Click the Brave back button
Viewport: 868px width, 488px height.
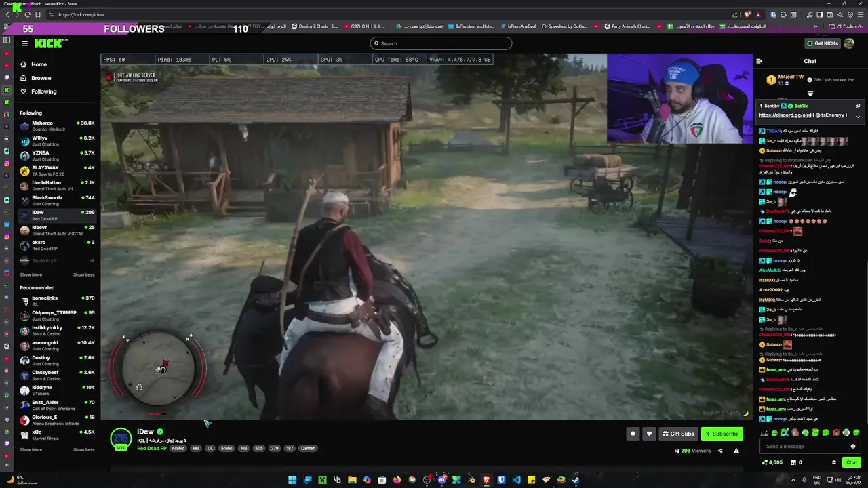tap(8, 14)
